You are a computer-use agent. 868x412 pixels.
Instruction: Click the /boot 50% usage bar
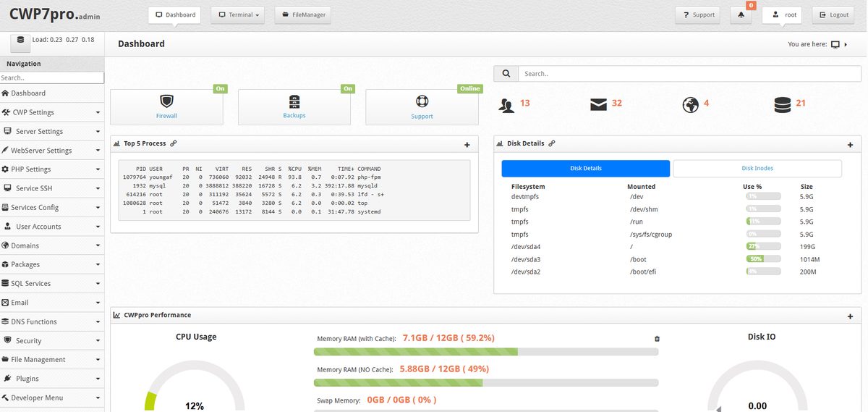(763, 258)
